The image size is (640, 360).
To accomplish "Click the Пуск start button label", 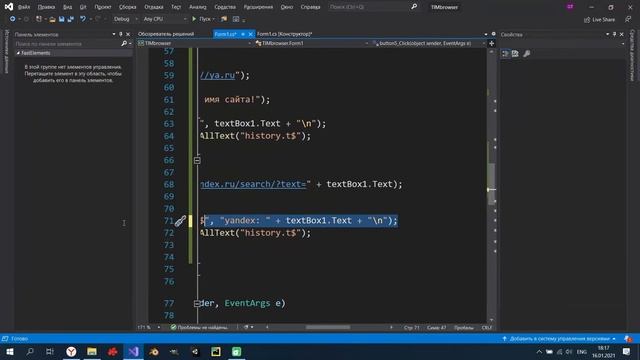I will [x=205, y=19].
